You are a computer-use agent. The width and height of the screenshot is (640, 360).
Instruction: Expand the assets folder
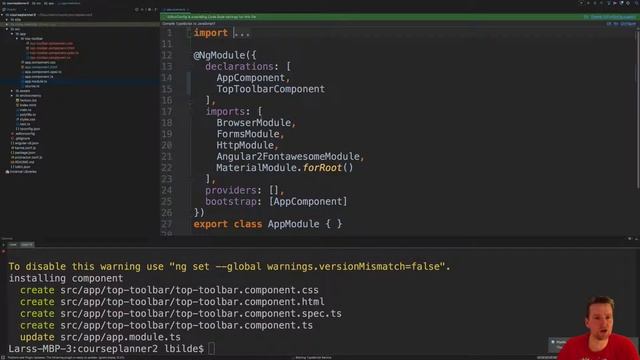tap(12, 91)
